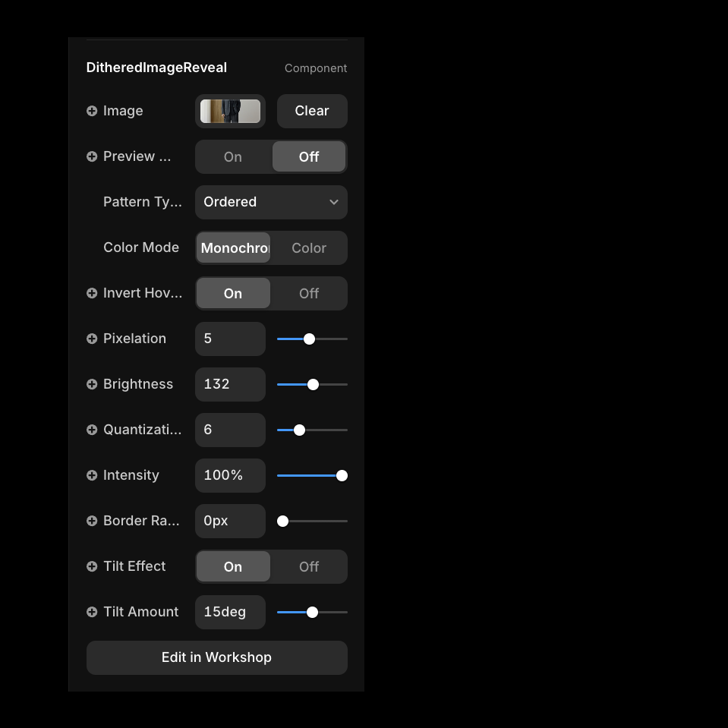Image resolution: width=728 pixels, height=728 pixels.
Task: Click the plus icon beside Intensity
Action: tap(92, 475)
